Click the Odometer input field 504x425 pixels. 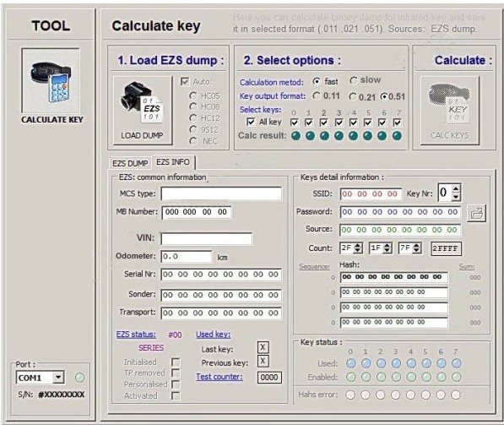tap(187, 257)
